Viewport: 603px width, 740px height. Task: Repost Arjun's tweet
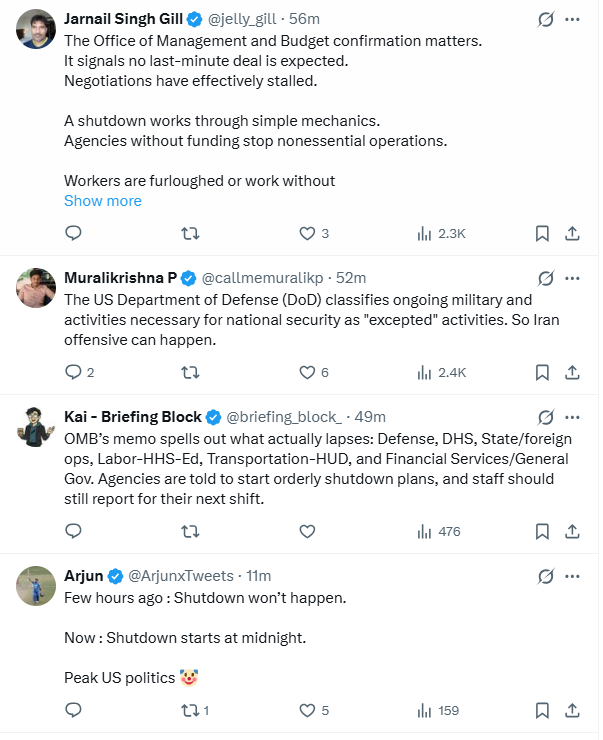[188, 710]
